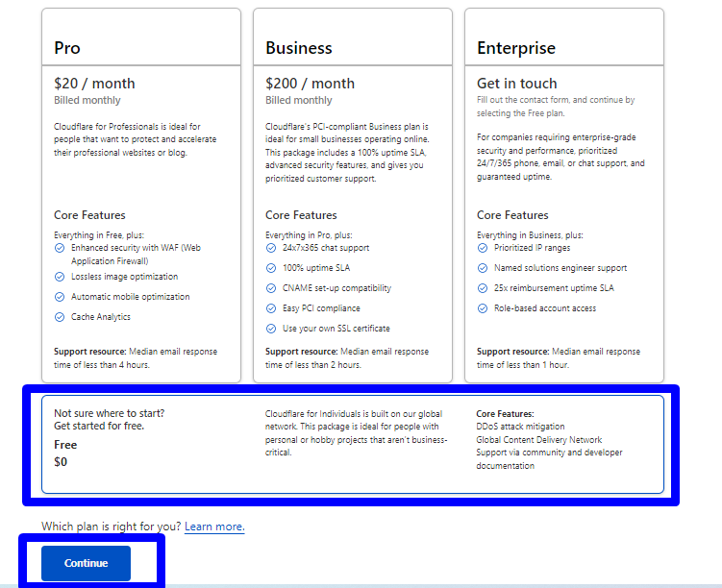Click checkmark icon beside 24x7x365 chat support
This screenshot has width=722, height=588.
[x=271, y=248]
